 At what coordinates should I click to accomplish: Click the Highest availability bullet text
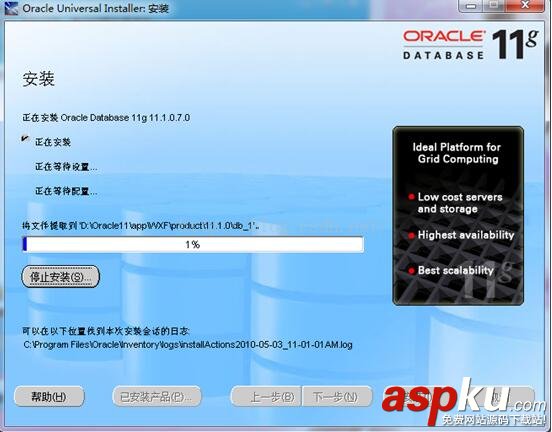point(466,235)
